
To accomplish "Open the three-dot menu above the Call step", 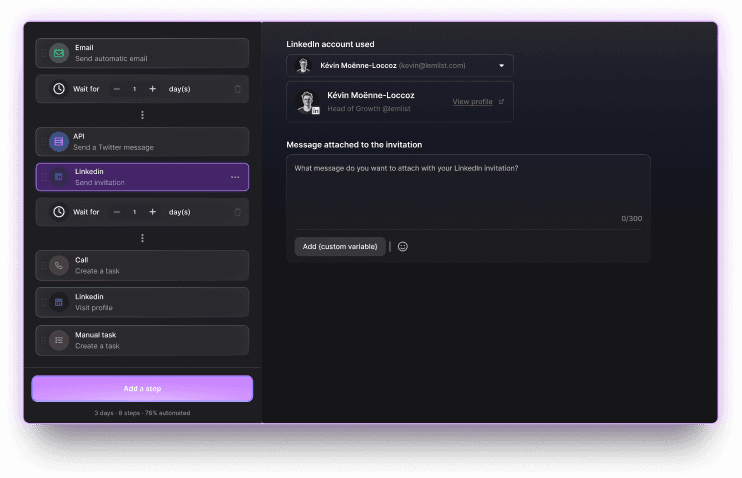I will point(142,238).
